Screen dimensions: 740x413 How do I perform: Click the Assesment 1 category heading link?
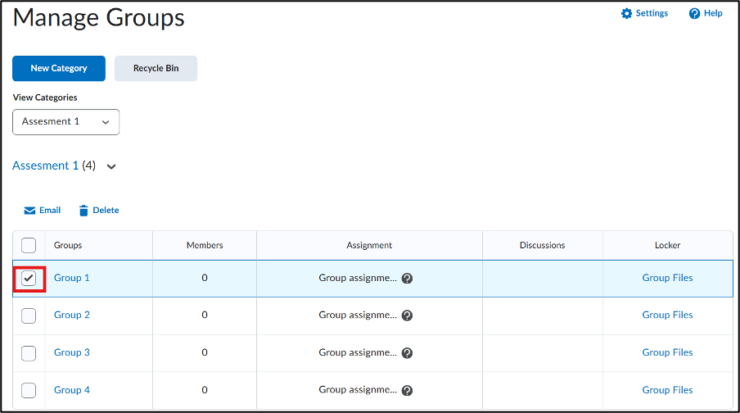click(45, 166)
